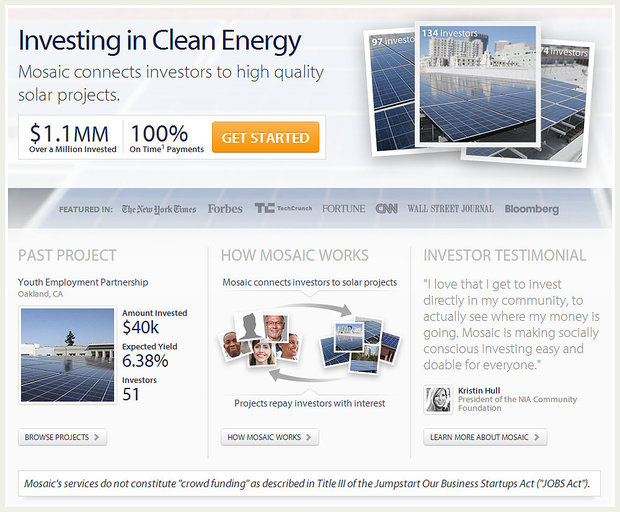Open Browse Projects
620x512 pixels.
pos(62,437)
